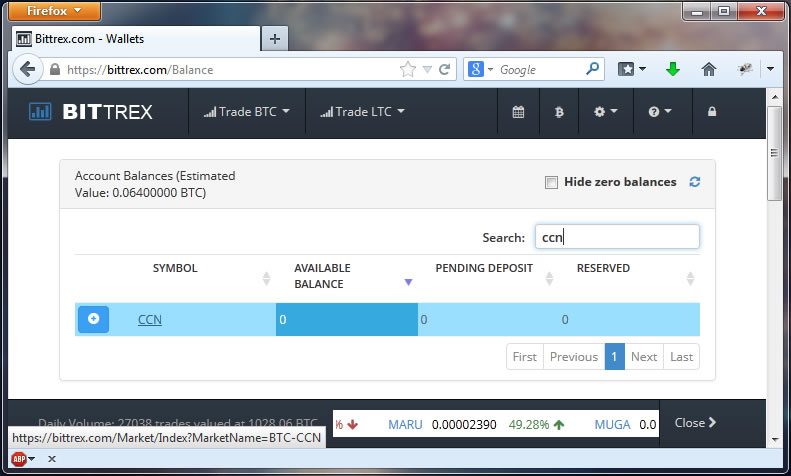Go to Last page of results

coord(682,357)
